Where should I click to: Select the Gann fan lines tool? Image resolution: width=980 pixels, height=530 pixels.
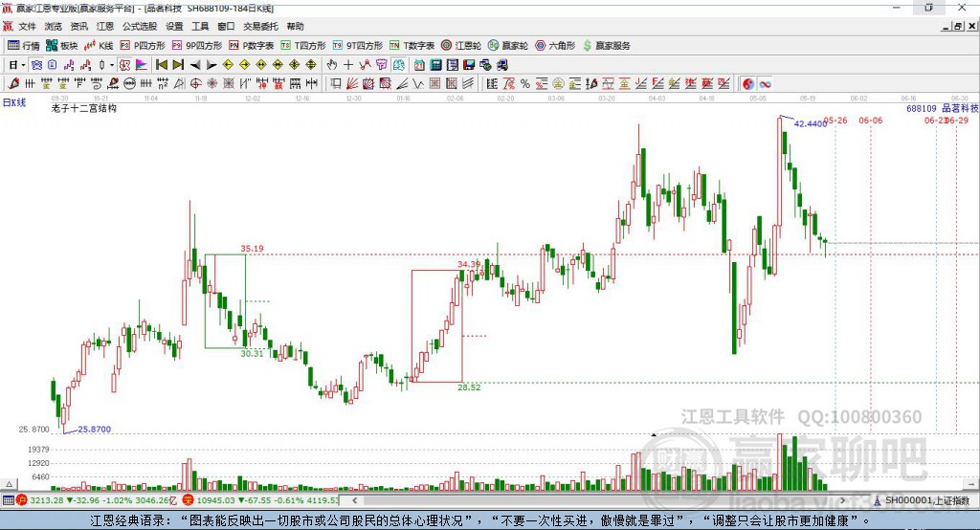pos(352,84)
